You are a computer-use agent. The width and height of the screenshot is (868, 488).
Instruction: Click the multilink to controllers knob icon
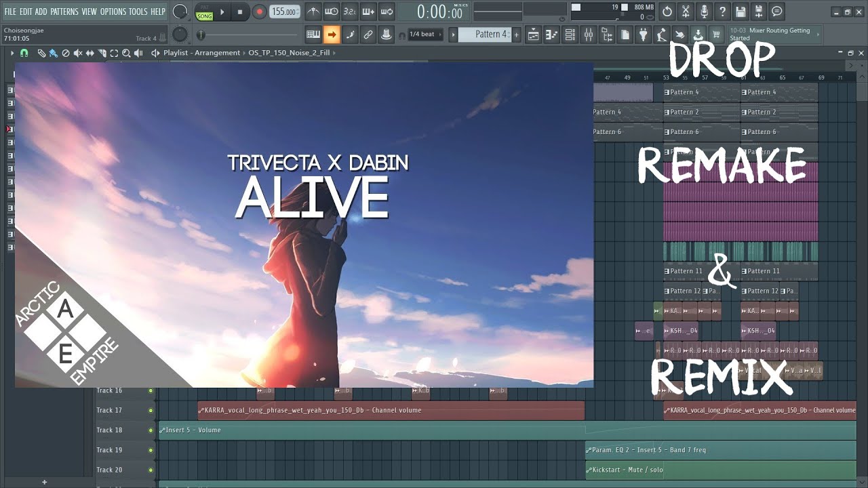386,34
